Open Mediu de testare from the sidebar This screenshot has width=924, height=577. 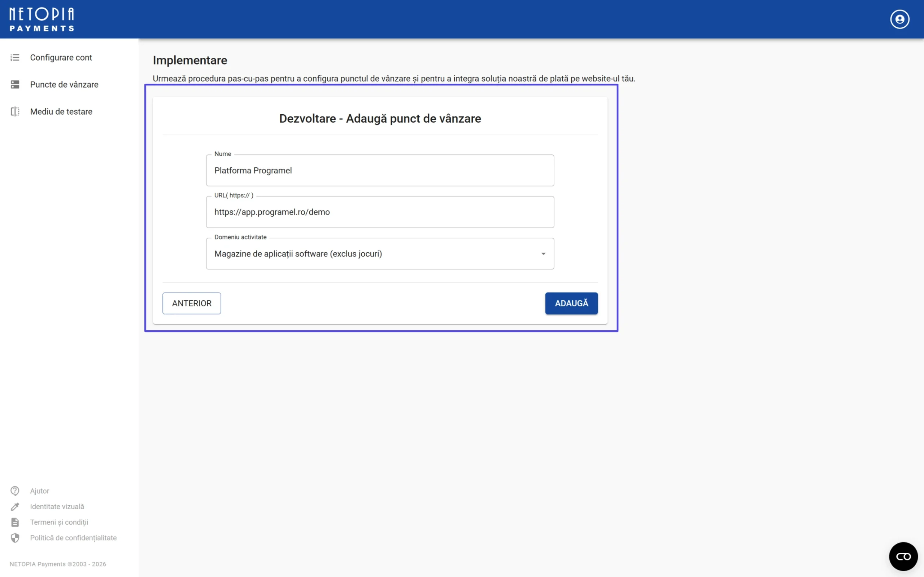[x=61, y=111]
